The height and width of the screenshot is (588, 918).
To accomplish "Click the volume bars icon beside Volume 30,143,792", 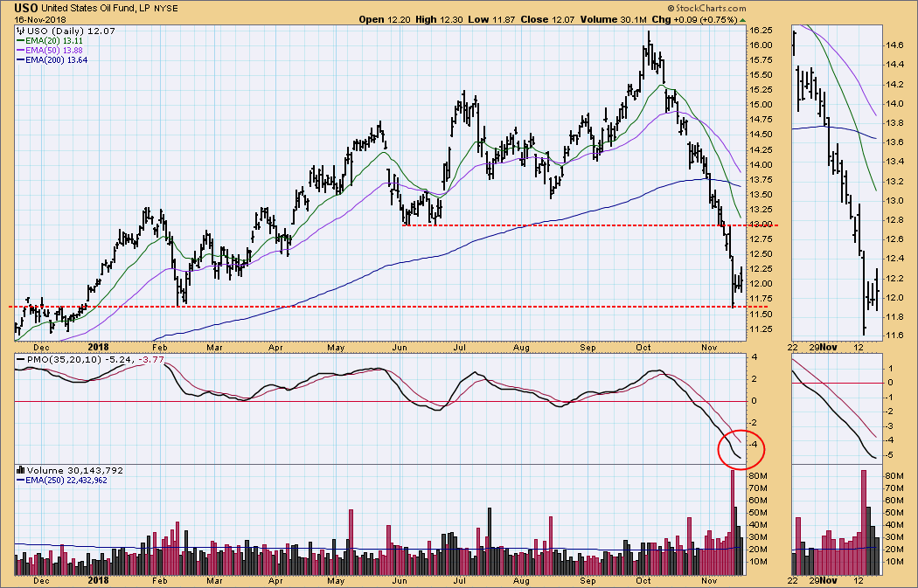I will [20, 470].
